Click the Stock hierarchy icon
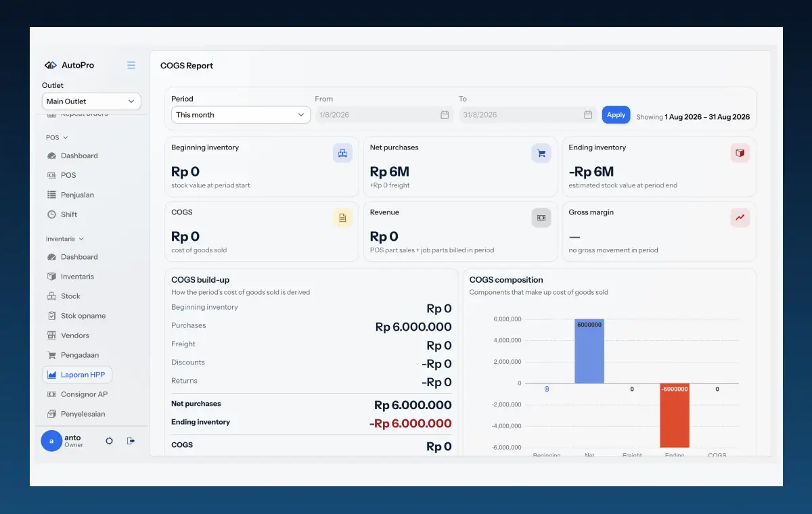This screenshot has height=514, width=812. tap(51, 296)
